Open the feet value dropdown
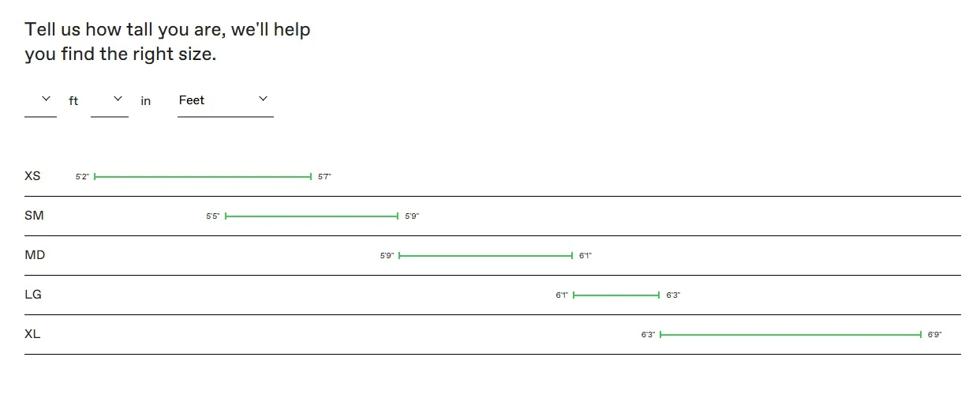This screenshot has height=406, width=980. click(x=40, y=100)
